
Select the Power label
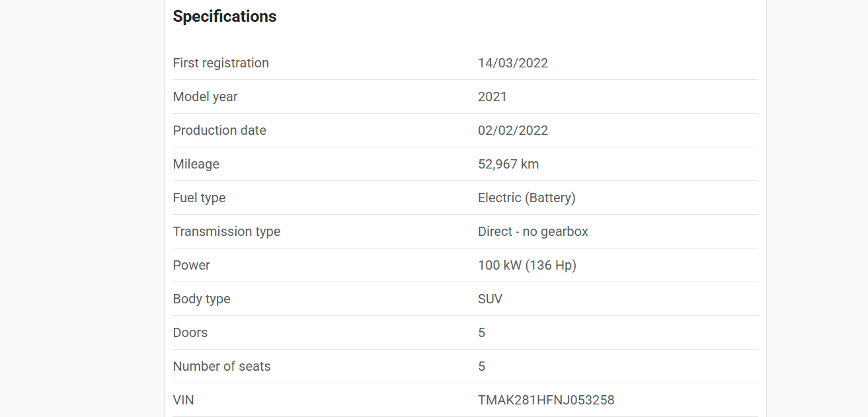[x=191, y=266]
